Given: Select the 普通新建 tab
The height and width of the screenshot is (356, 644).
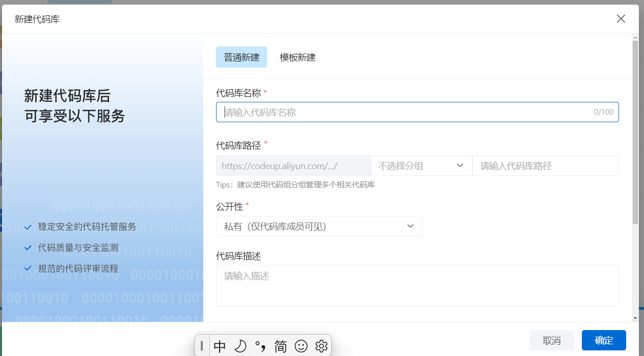Looking at the screenshot, I should coord(241,57).
